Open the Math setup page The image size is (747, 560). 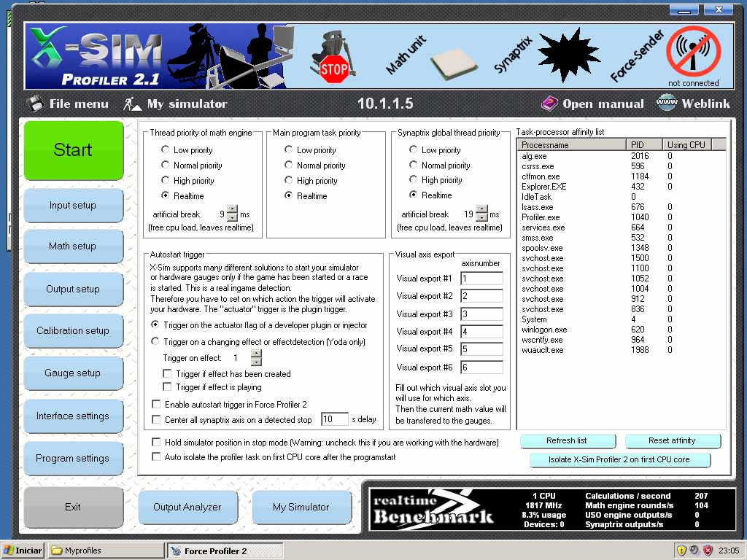[74, 246]
